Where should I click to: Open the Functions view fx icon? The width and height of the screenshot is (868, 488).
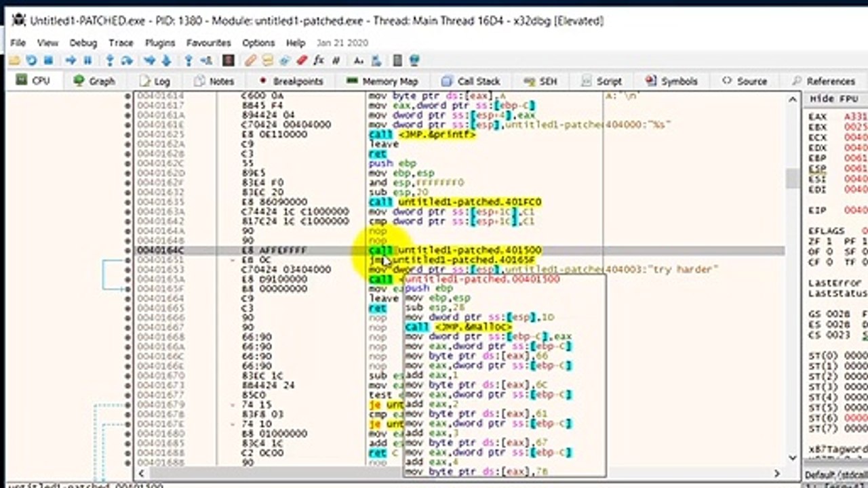319,60
